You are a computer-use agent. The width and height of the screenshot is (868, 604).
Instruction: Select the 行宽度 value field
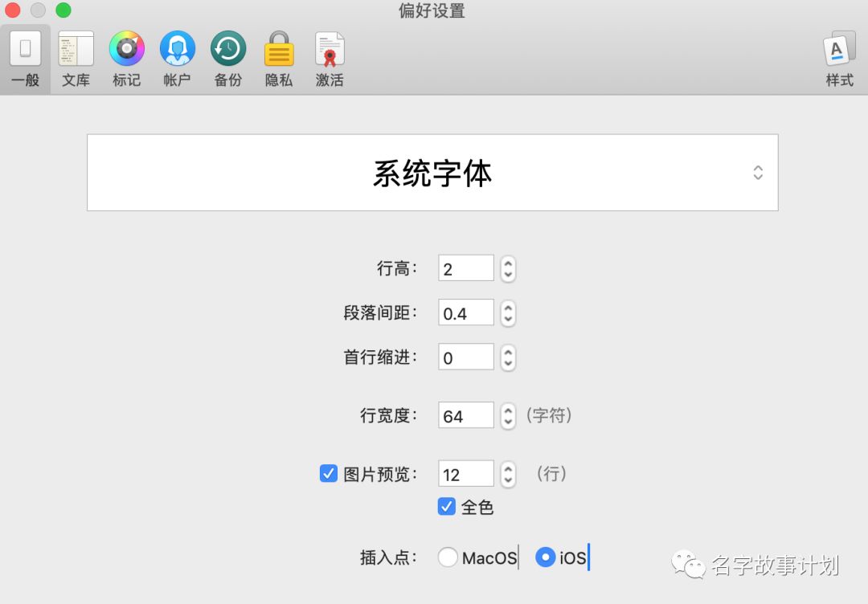pos(465,415)
